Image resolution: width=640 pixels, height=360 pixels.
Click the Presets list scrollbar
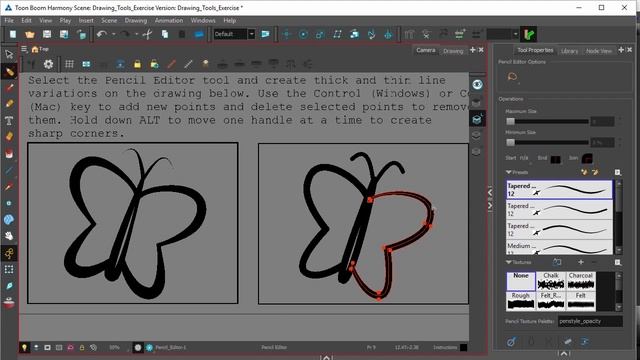click(619, 218)
